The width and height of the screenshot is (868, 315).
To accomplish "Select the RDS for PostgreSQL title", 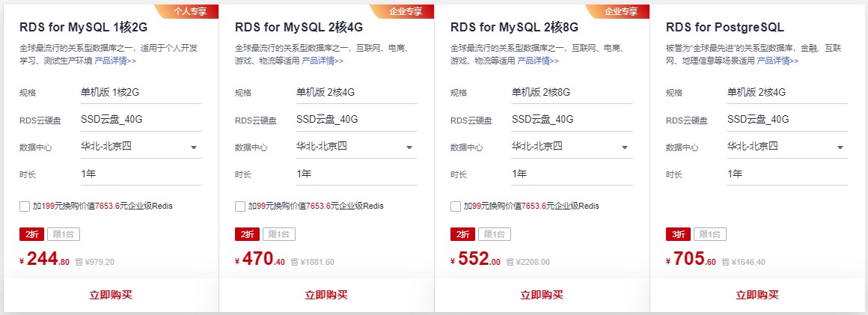I will 724,28.
